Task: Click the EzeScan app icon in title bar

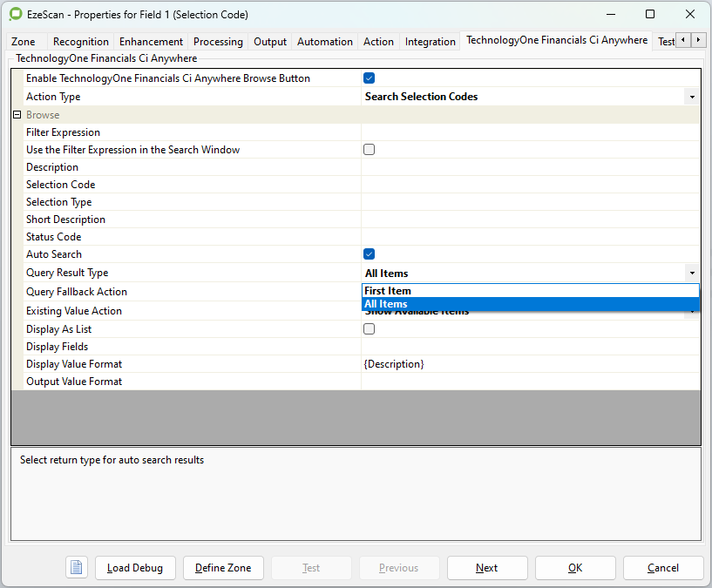Action: pyautogui.click(x=15, y=15)
